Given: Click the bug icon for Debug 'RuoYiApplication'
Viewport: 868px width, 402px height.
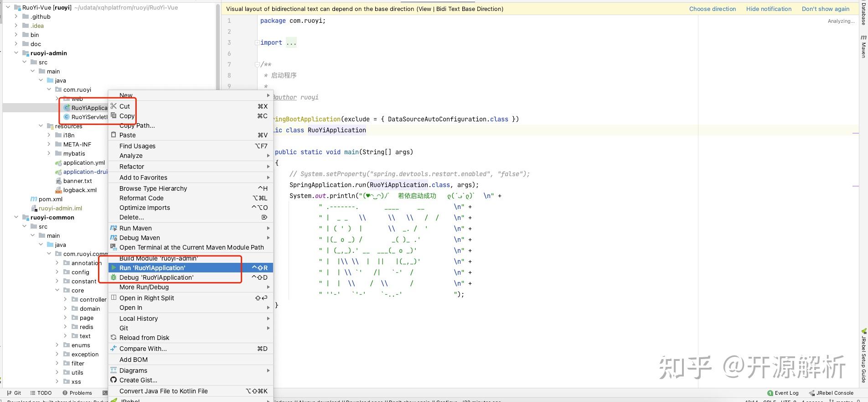Looking at the screenshot, I should pos(114,277).
